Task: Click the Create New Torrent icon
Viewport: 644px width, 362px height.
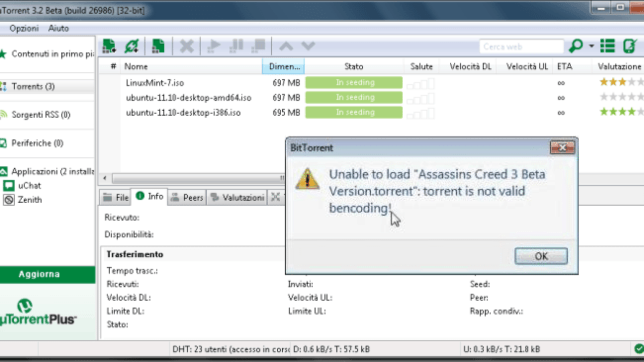Action: 158,46
